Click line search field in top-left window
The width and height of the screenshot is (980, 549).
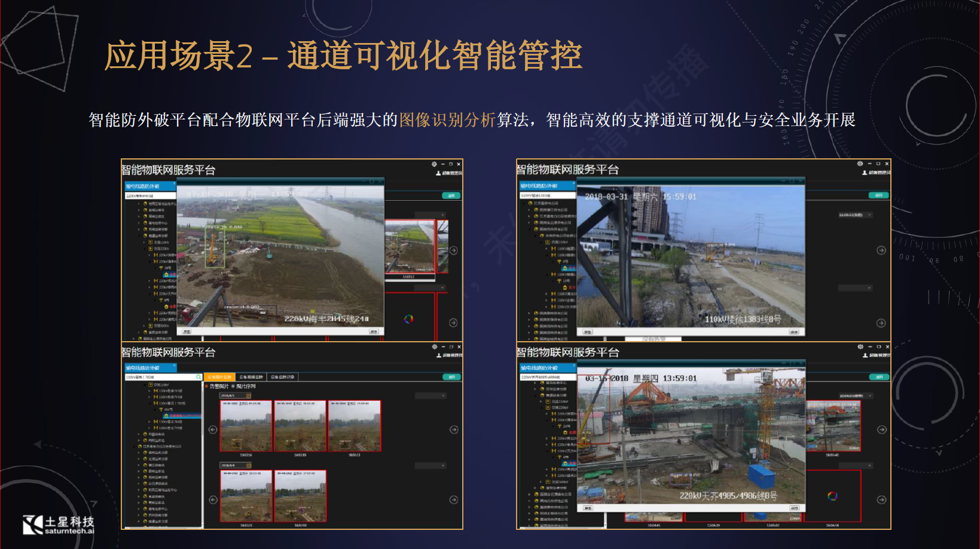pyautogui.click(x=150, y=196)
